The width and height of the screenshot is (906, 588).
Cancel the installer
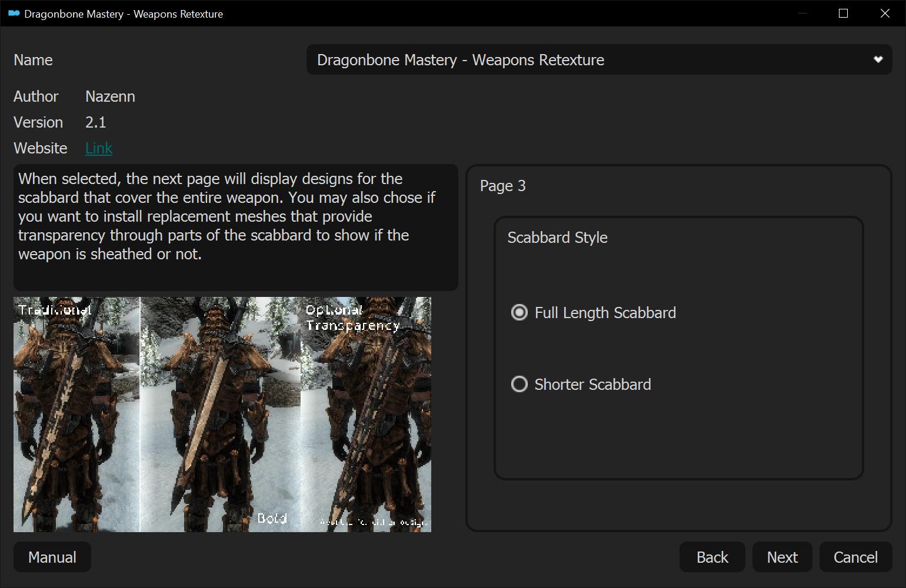[x=856, y=557]
